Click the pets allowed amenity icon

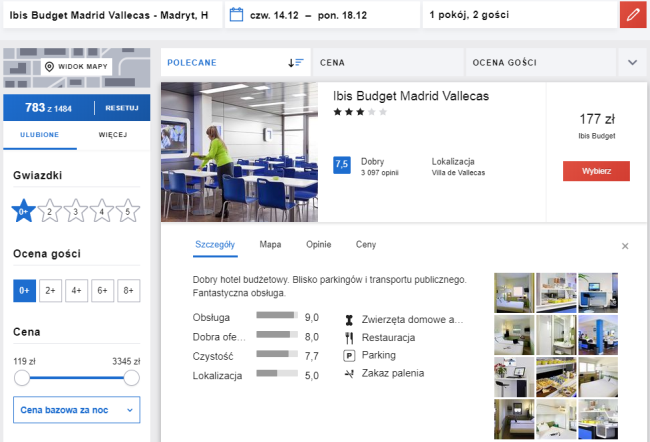(349, 320)
